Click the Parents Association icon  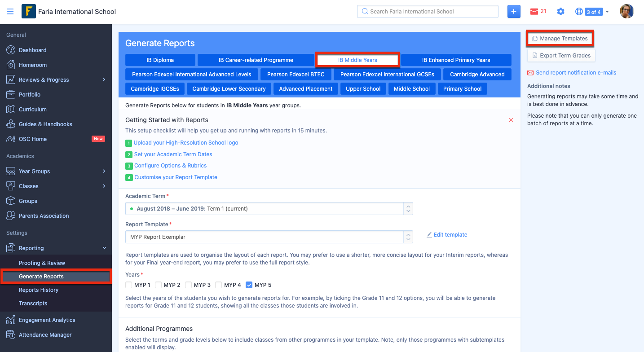(11, 216)
